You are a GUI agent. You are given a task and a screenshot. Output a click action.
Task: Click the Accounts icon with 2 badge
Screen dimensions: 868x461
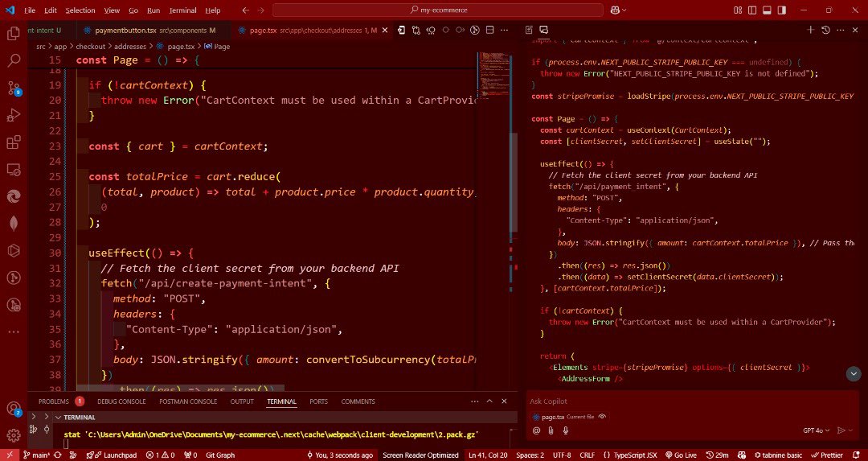14,409
